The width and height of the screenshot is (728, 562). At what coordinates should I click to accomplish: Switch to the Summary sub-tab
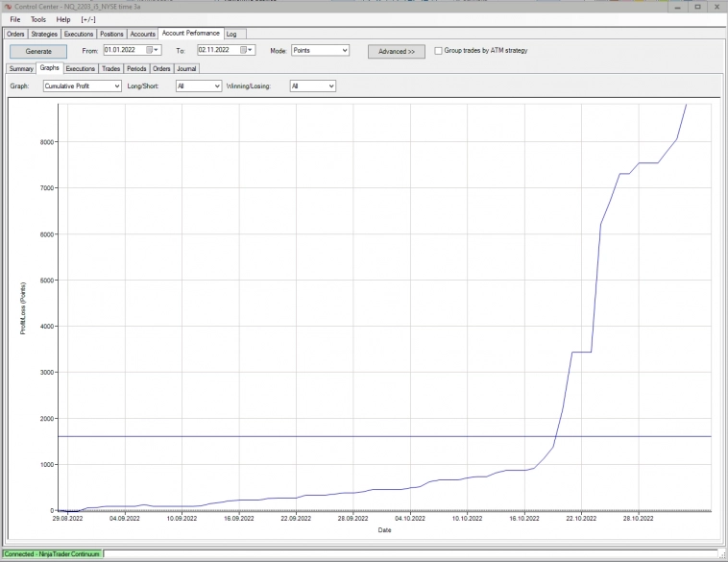point(21,69)
